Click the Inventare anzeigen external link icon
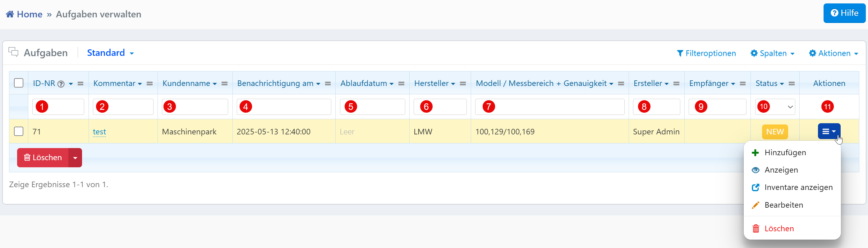Image resolution: width=868 pixels, height=248 pixels. 755,187
